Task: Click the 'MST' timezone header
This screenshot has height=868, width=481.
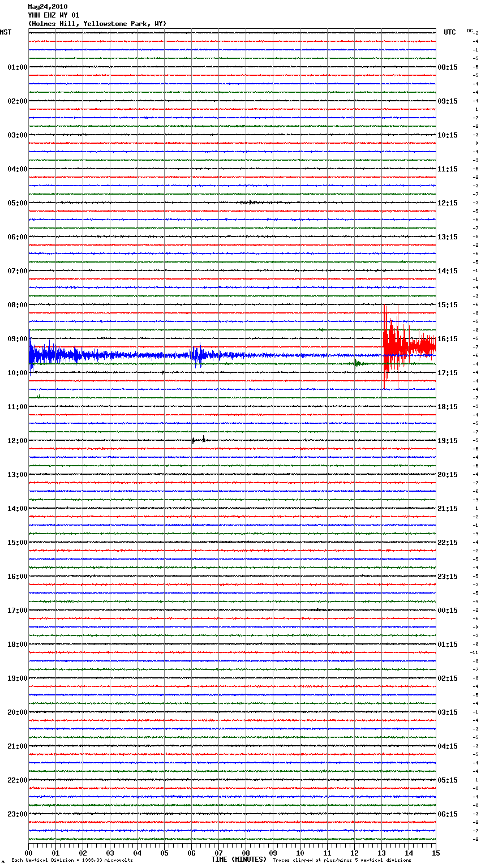Action: click(x=6, y=32)
